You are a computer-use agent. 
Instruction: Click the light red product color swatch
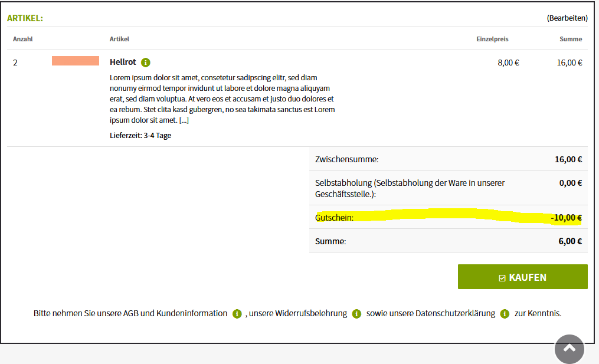click(x=76, y=61)
